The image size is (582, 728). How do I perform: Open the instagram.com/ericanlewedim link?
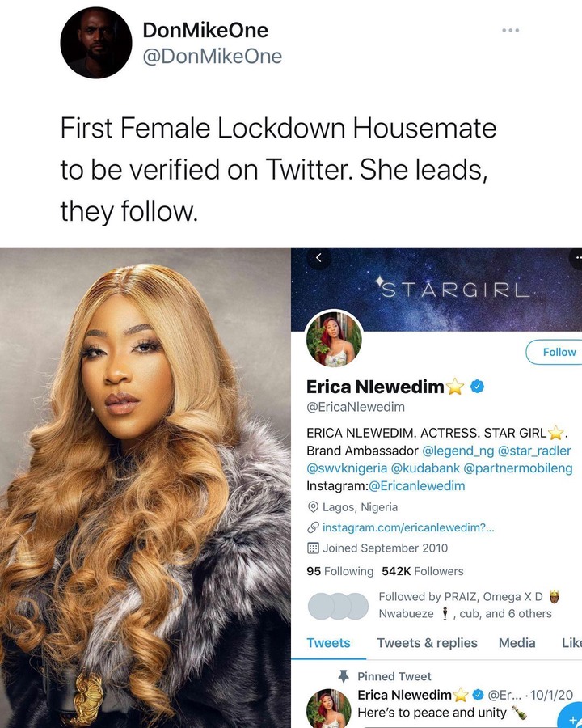tap(408, 527)
